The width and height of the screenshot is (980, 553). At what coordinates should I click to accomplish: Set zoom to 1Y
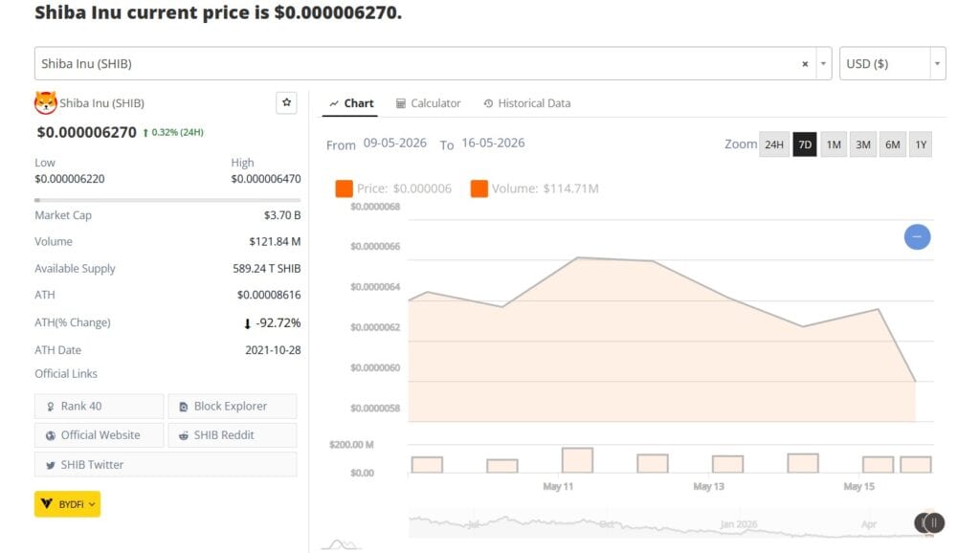click(921, 144)
